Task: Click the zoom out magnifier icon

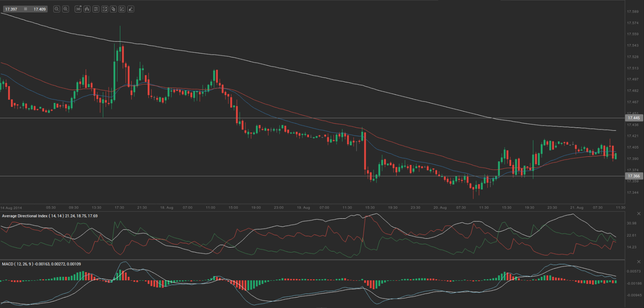Action: [56, 9]
